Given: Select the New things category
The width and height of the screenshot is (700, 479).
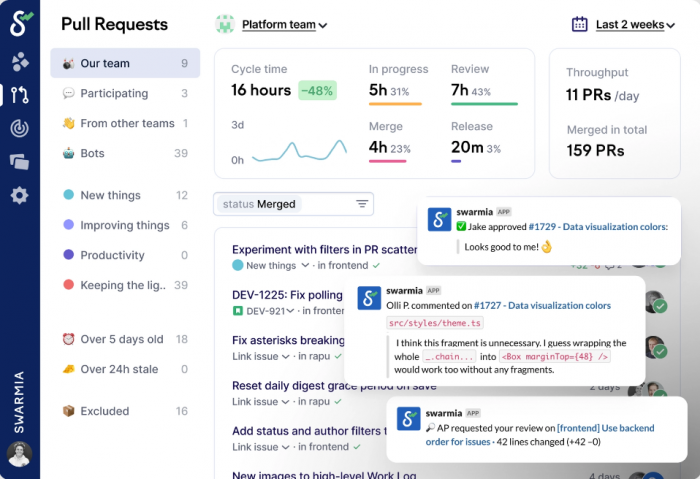Looking at the screenshot, I should tap(125, 195).
